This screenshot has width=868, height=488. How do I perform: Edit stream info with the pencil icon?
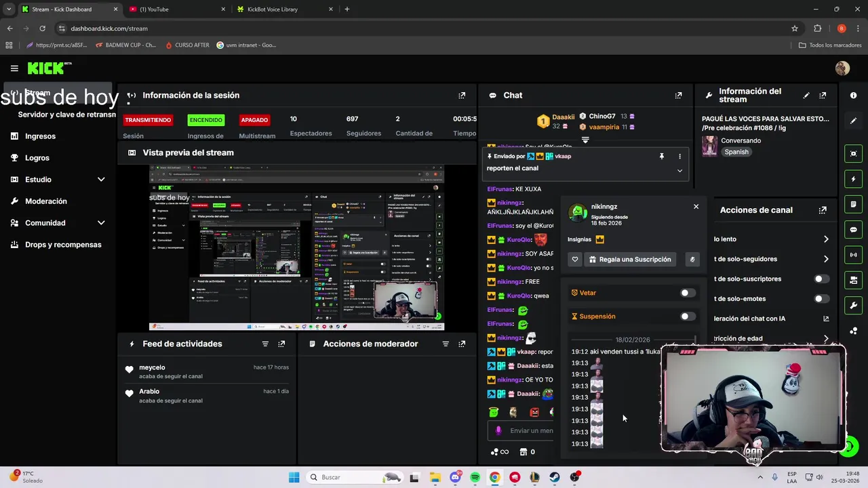click(806, 96)
